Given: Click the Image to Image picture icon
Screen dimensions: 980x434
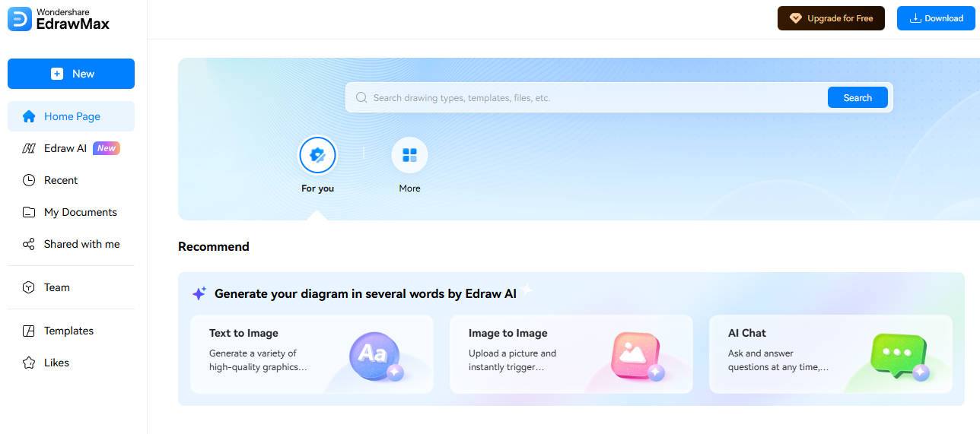Looking at the screenshot, I should tap(637, 356).
